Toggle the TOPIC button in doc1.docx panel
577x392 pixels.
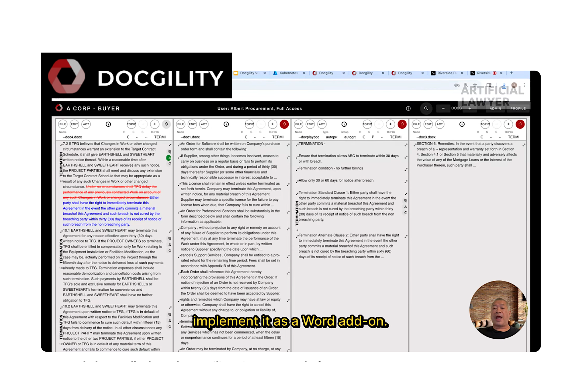pos(249,124)
